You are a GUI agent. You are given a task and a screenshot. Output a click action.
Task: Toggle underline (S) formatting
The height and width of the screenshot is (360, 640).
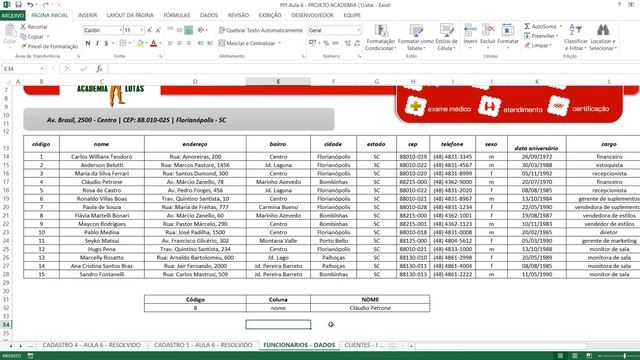106,43
